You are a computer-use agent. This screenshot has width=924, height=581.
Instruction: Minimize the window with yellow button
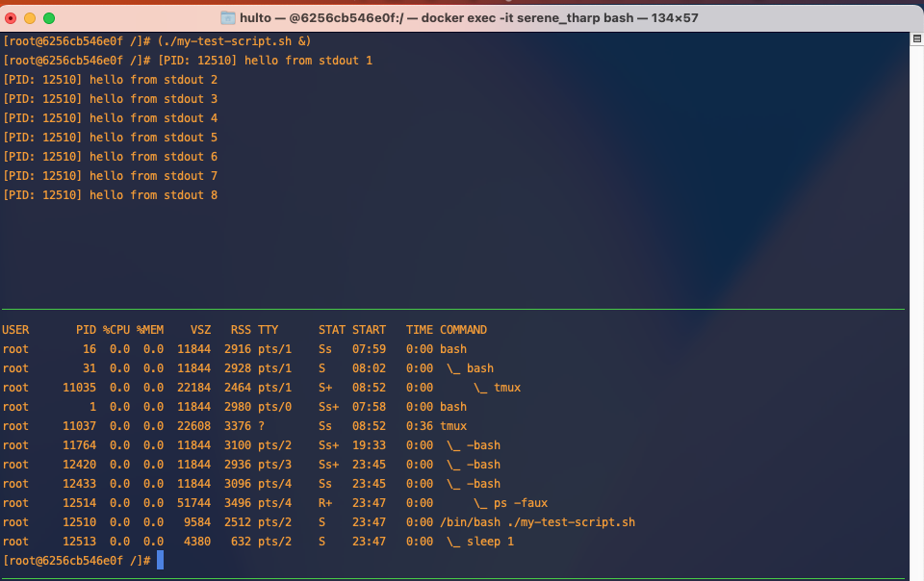pos(30,18)
